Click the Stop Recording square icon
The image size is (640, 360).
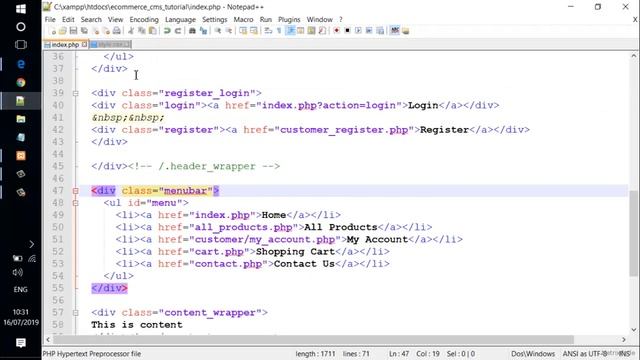click(x=347, y=31)
